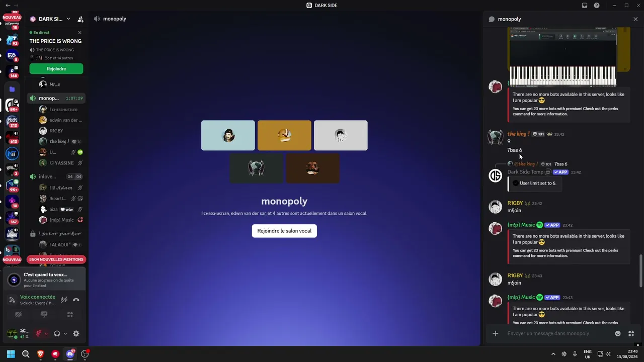Open the Discord inbox icon

click(x=585, y=6)
